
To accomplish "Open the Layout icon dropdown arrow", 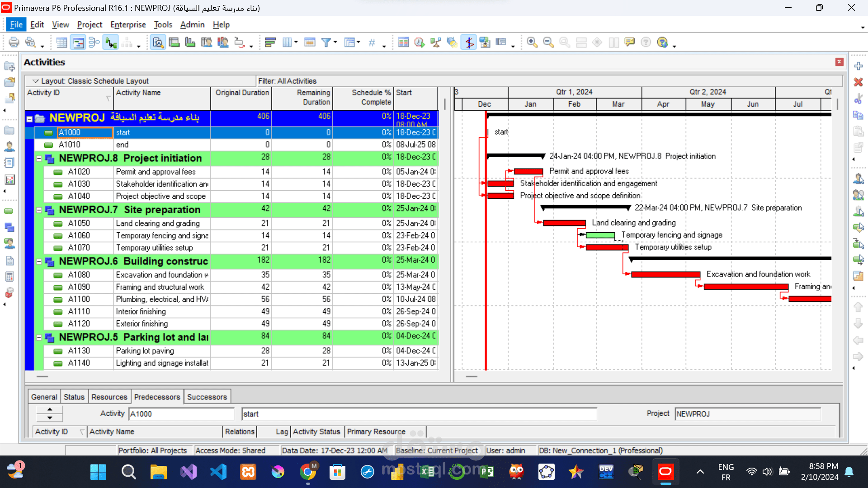I will pos(358,42).
